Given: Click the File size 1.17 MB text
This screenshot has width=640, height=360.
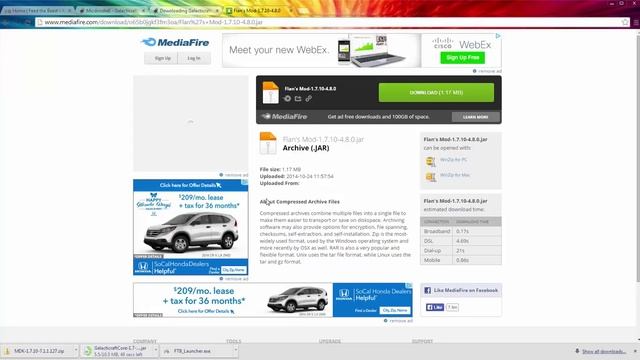Looking at the screenshot, I should (280, 169).
